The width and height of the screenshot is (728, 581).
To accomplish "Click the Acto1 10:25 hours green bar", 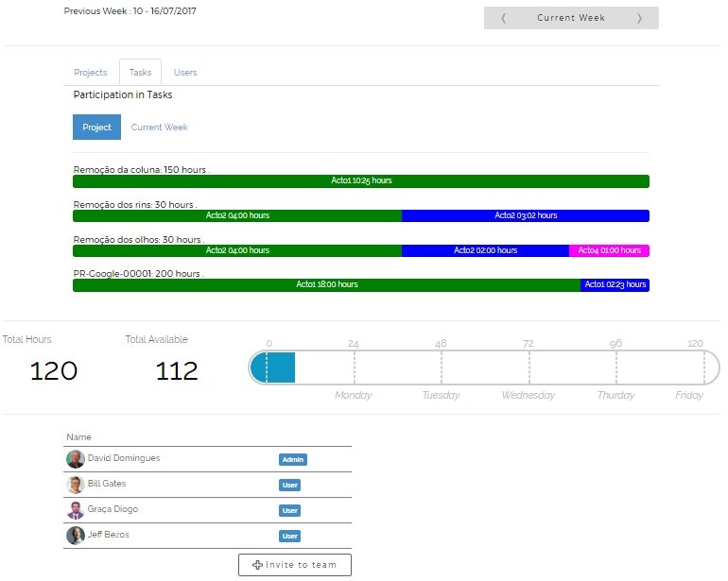I will [361, 181].
